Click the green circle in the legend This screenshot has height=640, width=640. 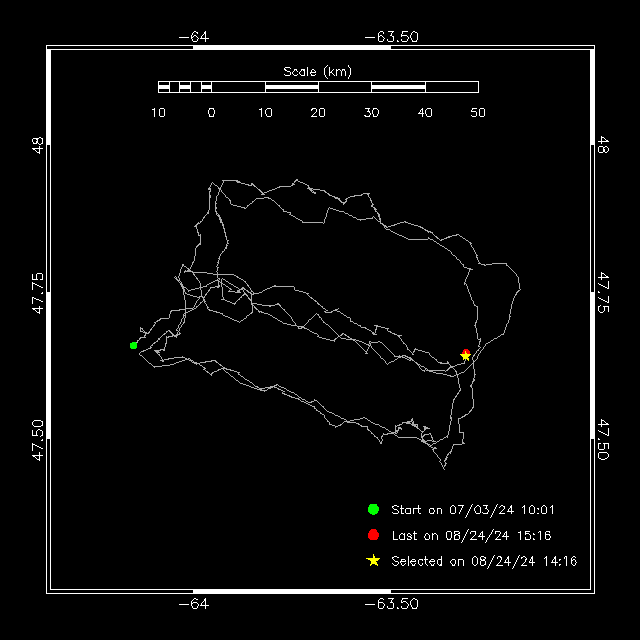click(373, 509)
